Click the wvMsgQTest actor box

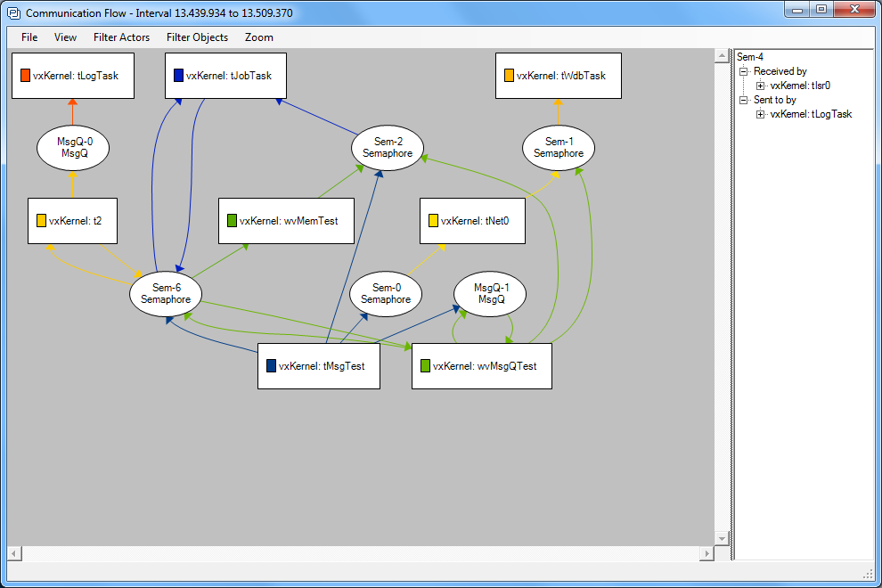coord(482,366)
